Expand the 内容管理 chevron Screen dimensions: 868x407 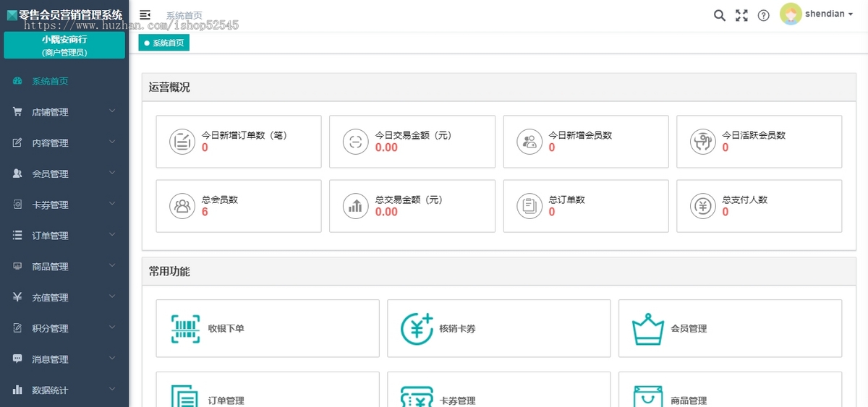pos(112,142)
